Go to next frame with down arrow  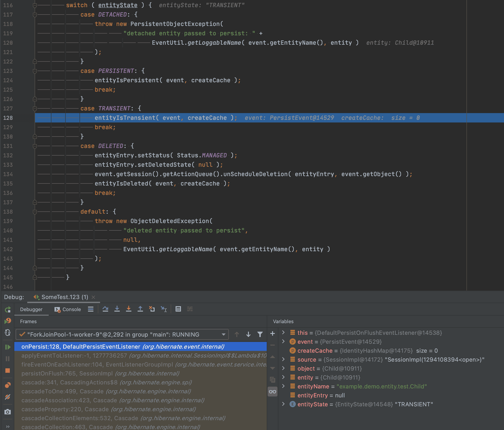point(248,335)
